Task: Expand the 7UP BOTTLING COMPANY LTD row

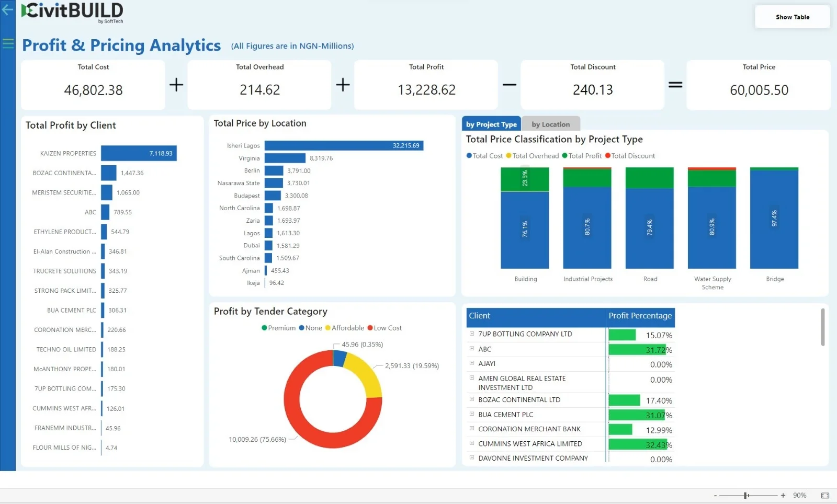Action: [x=472, y=334]
